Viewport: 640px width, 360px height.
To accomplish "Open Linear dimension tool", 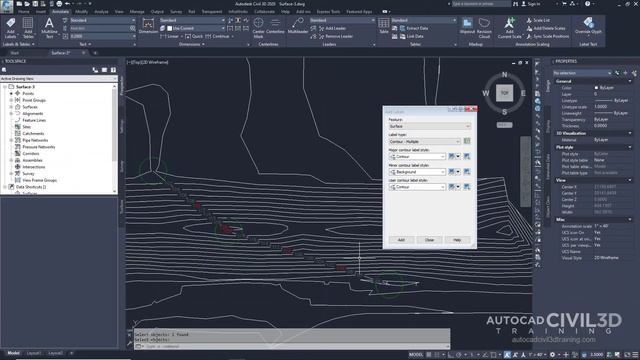I will tap(170, 36).
